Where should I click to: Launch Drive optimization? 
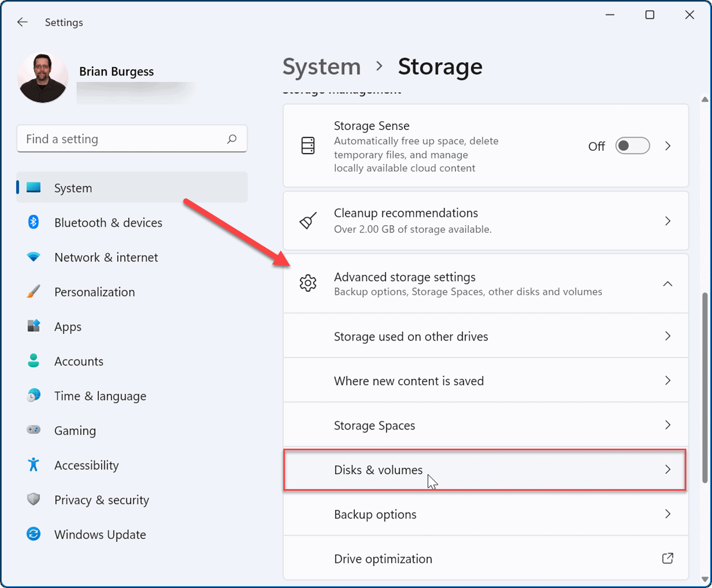pyautogui.click(x=486, y=558)
